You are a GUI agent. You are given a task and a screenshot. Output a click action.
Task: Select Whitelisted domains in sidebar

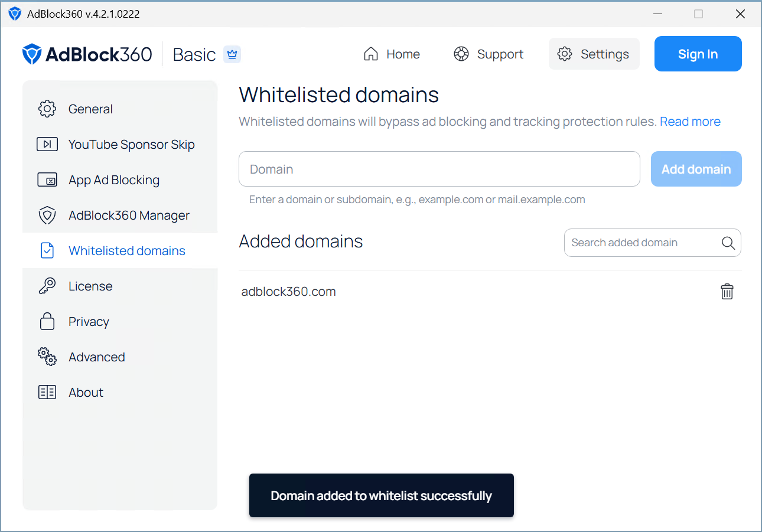(120, 250)
